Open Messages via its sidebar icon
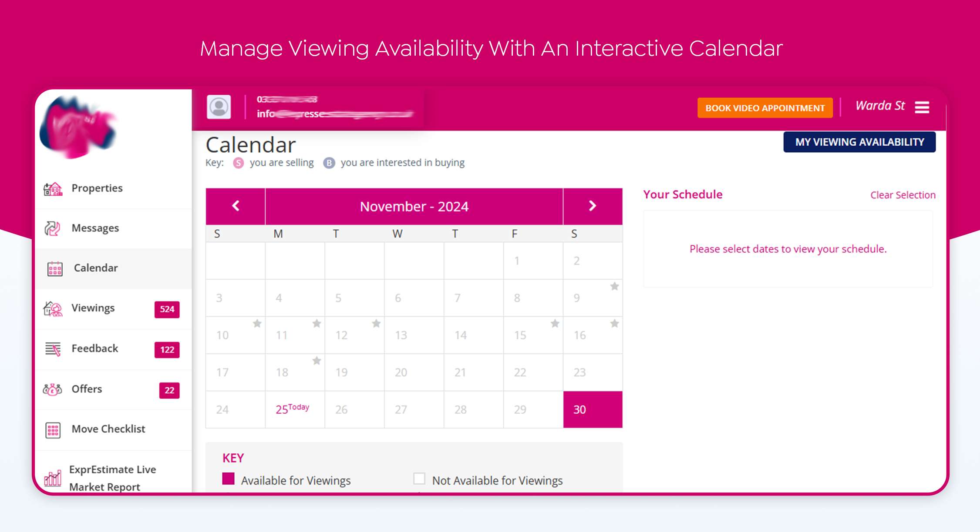 pos(53,228)
